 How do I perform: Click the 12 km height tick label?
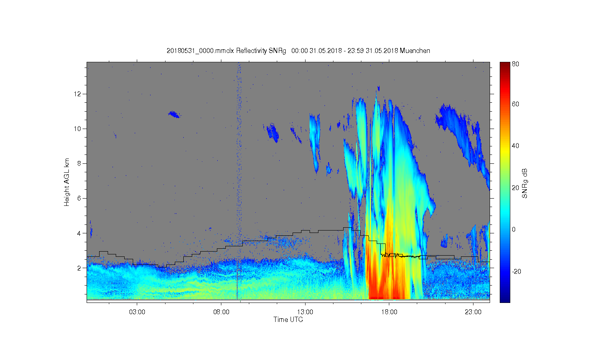point(79,94)
